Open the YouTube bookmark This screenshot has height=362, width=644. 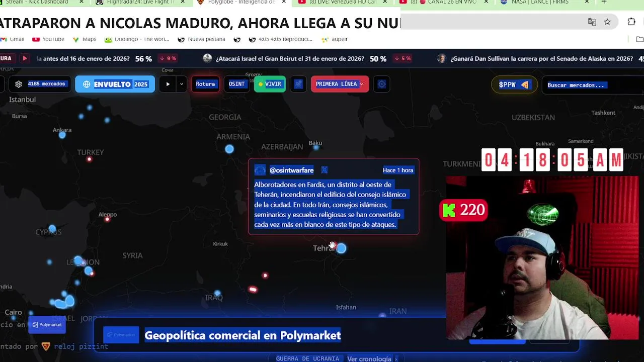(48, 39)
